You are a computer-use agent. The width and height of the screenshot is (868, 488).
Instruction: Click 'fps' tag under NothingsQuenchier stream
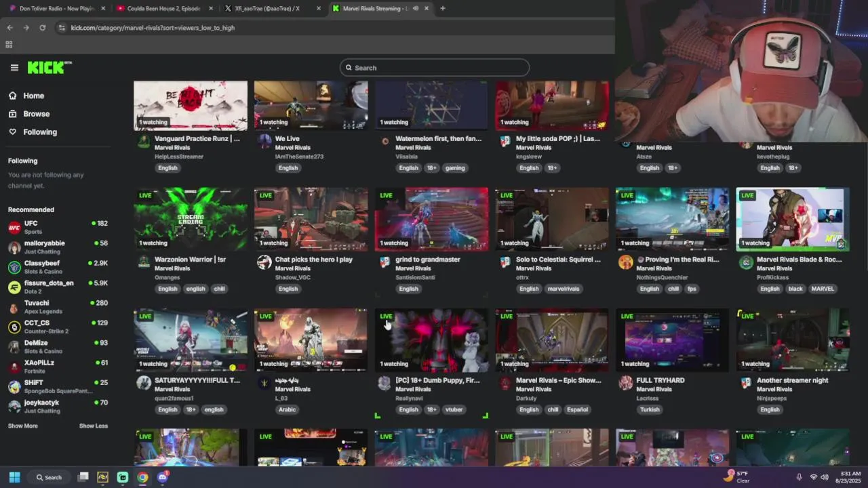[692, 289]
